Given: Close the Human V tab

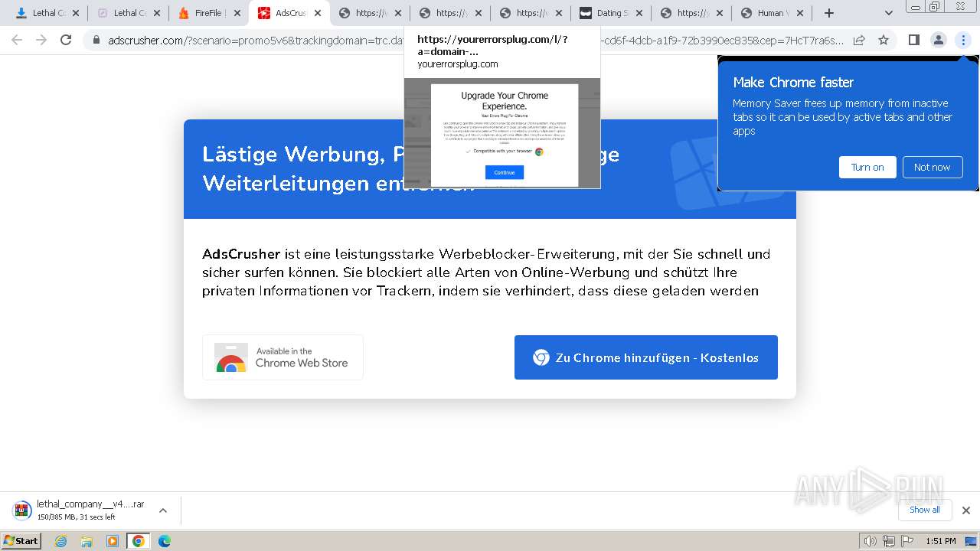Looking at the screenshot, I should pos(800,13).
